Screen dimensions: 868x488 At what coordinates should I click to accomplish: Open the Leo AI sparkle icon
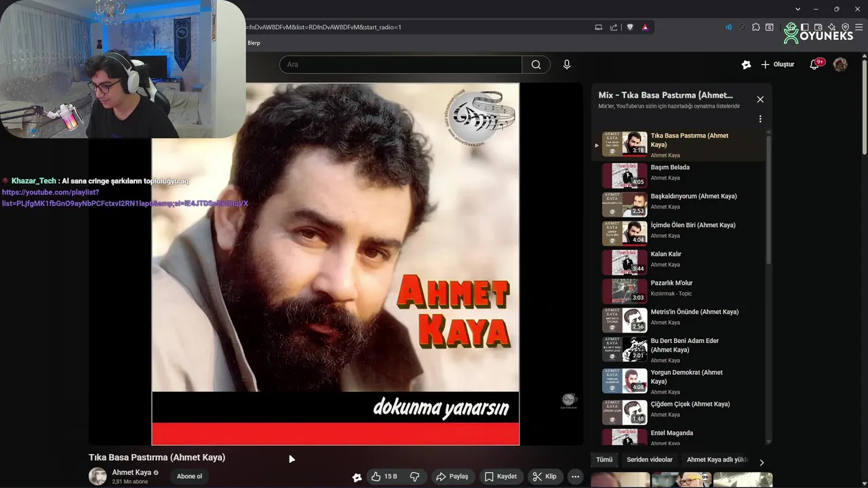832,27
